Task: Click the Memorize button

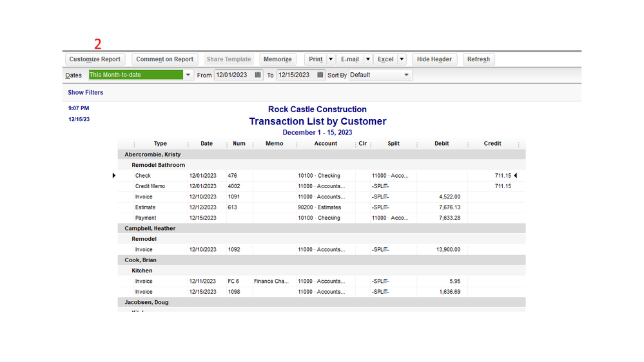Action: click(x=278, y=59)
